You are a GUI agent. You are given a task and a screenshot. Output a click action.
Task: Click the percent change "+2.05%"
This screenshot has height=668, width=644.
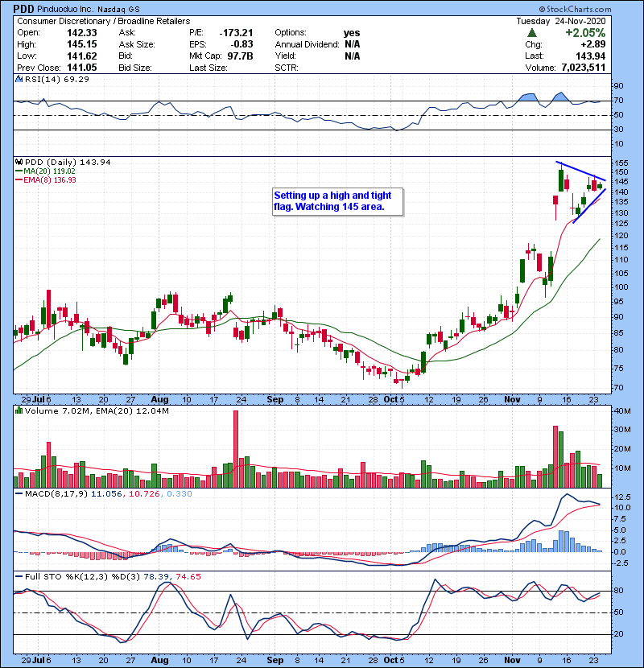coord(585,33)
